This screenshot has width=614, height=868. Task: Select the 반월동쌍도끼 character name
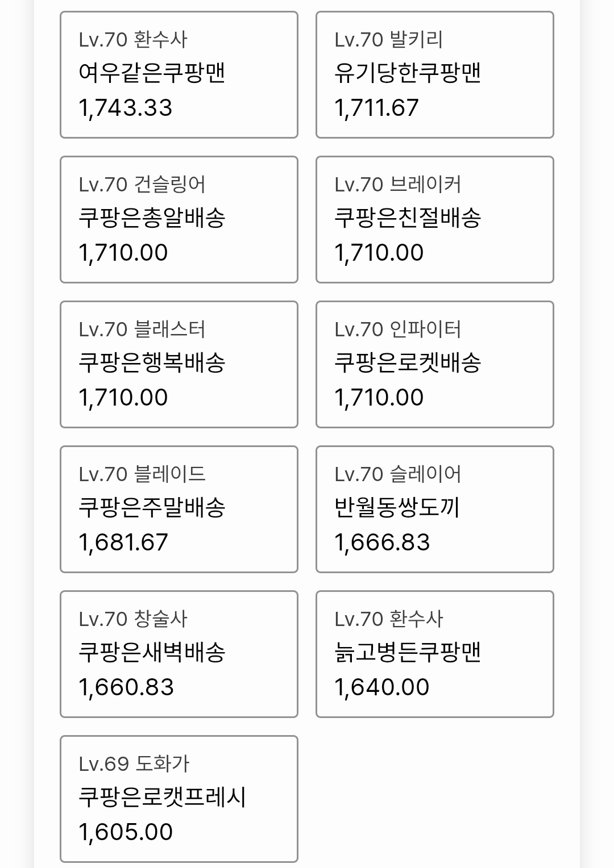pos(397,507)
